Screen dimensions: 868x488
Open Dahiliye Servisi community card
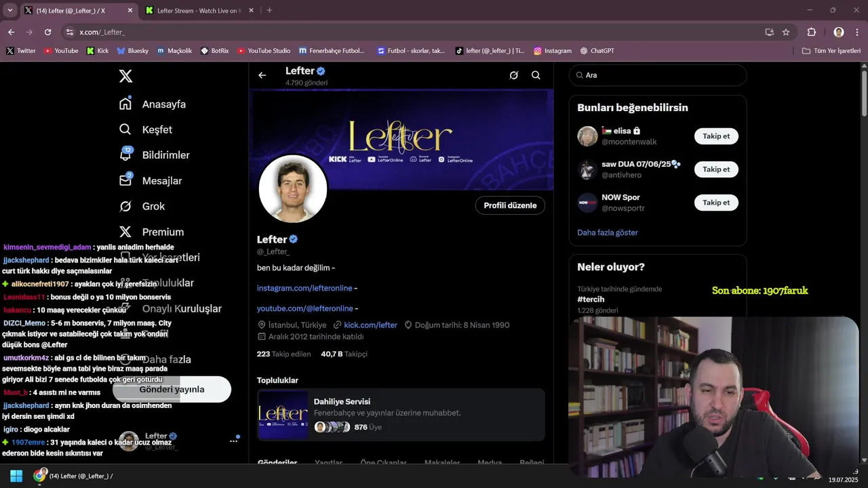[x=401, y=415]
